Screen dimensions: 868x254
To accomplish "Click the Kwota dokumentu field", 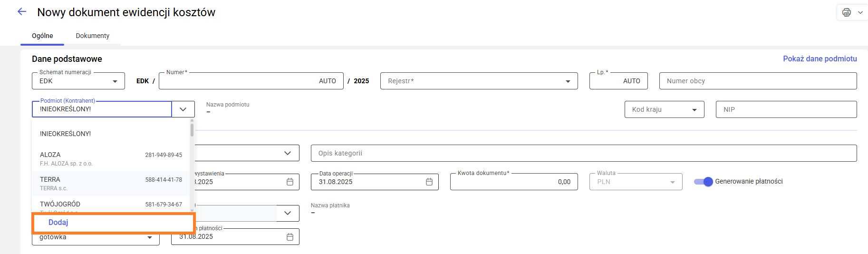I will (x=513, y=182).
